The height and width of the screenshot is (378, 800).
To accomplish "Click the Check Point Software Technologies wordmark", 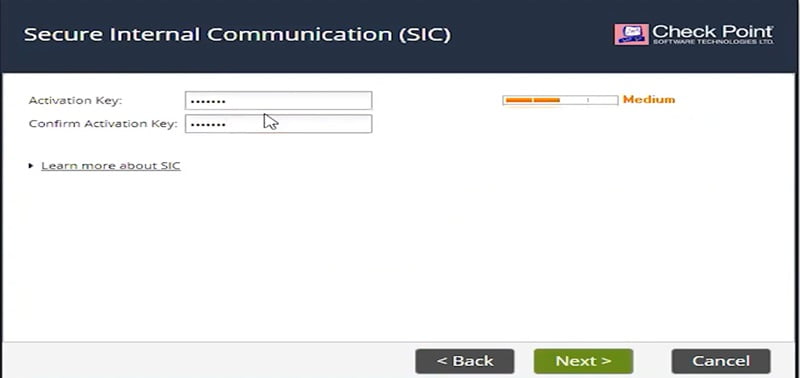I will click(x=713, y=34).
